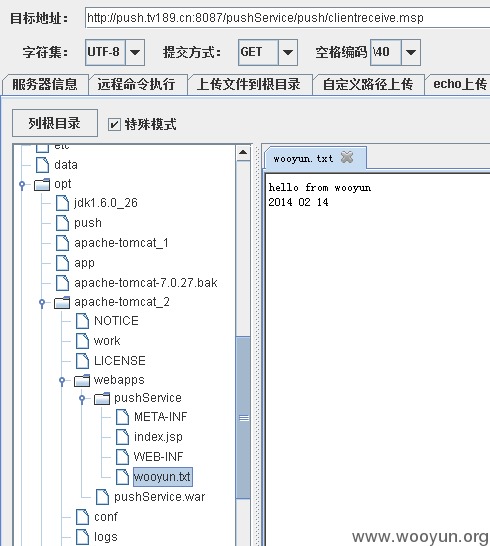
Task: Select the WEB-INF label
Action: [x=158, y=457]
